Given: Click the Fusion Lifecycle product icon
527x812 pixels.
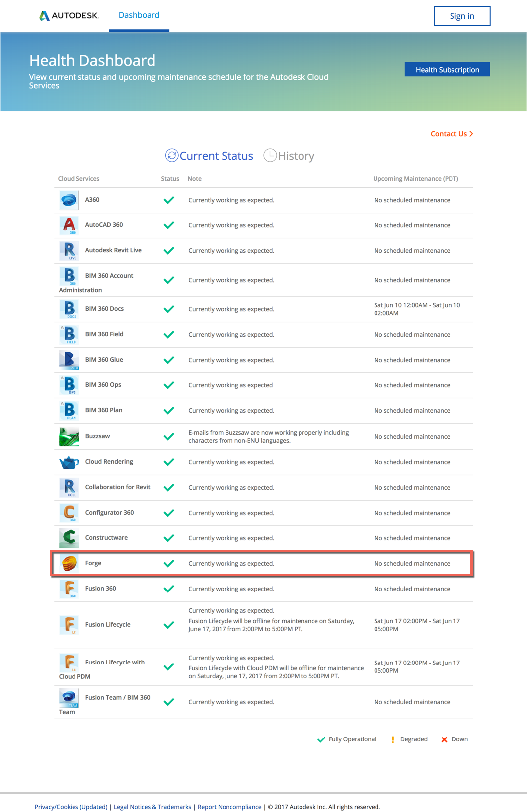Looking at the screenshot, I should pos(69,625).
